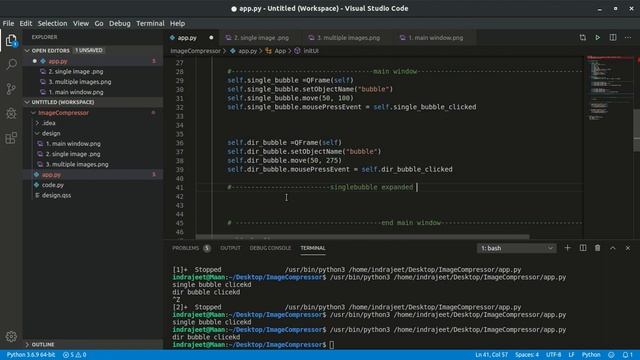Switch to 2. single image .png tab
This screenshot has height=360, width=640.
261,38
